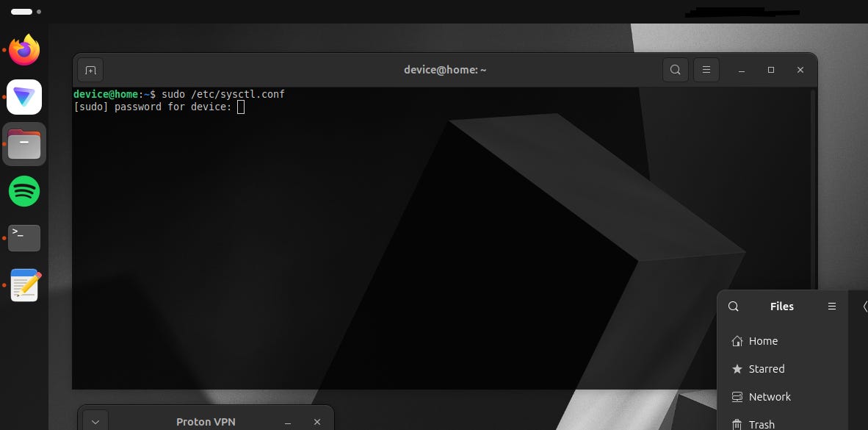
Task: Click the Home house icon in Files
Action: point(737,341)
